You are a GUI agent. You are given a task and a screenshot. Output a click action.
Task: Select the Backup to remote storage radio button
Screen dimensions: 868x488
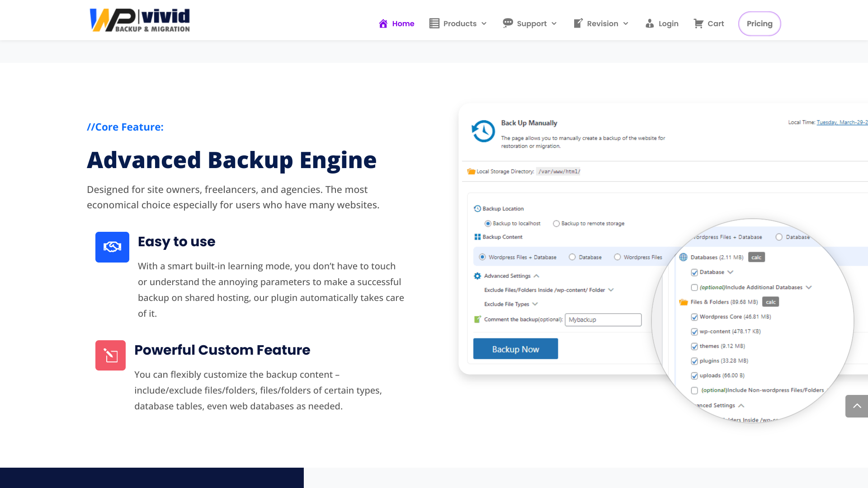click(x=556, y=223)
